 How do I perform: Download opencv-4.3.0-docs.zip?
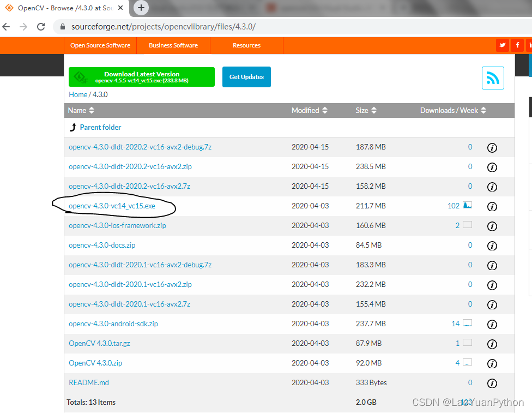[x=102, y=245]
